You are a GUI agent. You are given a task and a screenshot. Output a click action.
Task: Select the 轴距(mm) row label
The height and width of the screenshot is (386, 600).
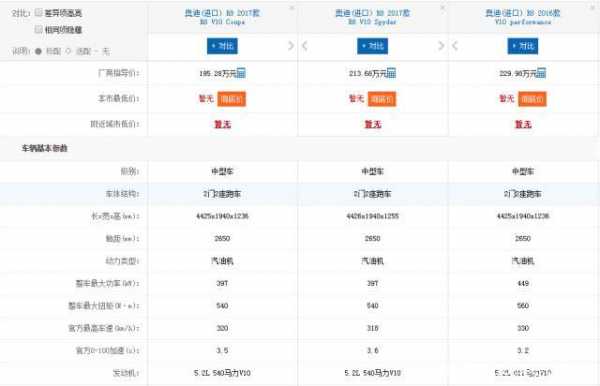(x=122, y=239)
